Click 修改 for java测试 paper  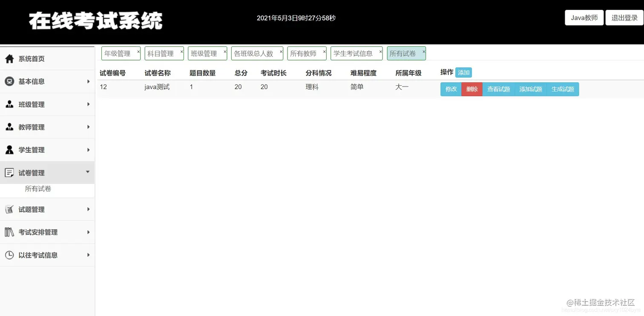[x=451, y=89]
